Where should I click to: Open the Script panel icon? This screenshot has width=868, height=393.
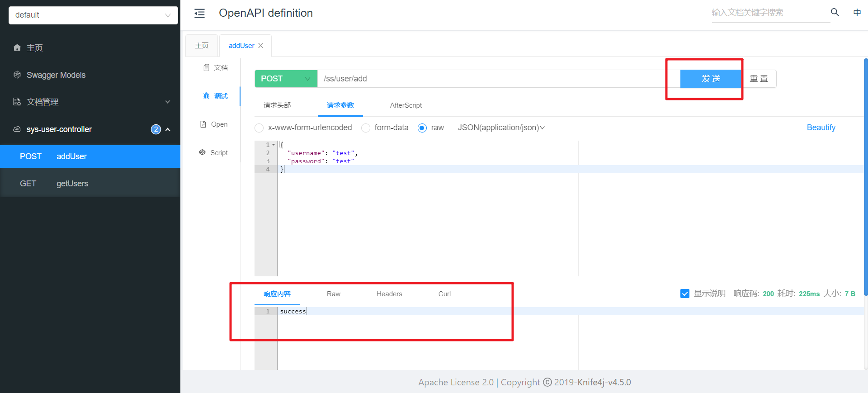(x=203, y=152)
